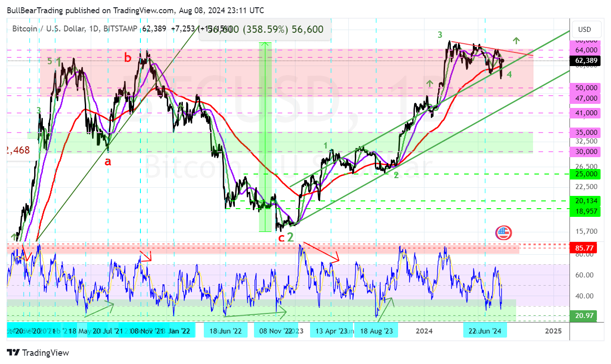Click the green 25,000 price label
This screenshot has height=364, width=611.
coord(586,174)
